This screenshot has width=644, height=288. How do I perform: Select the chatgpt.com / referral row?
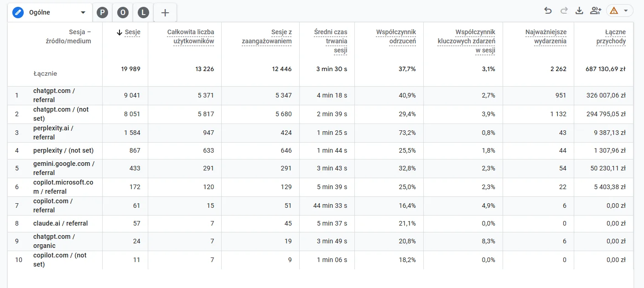click(x=320, y=96)
